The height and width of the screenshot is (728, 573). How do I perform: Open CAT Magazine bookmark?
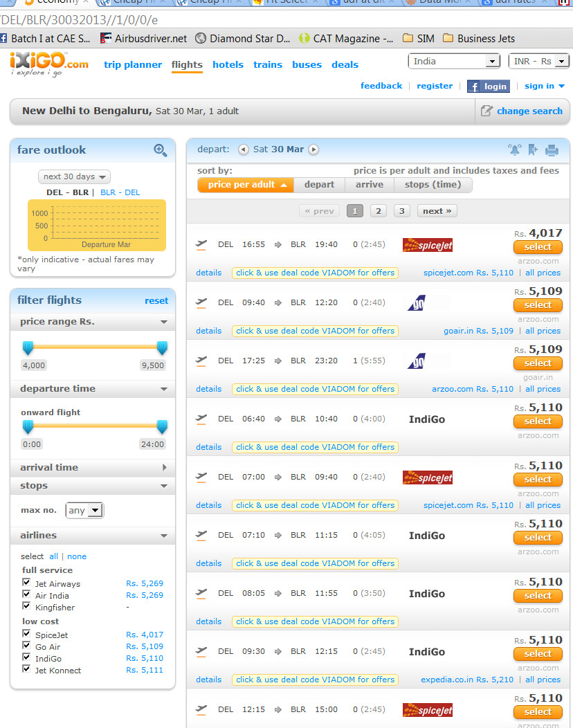346,39
